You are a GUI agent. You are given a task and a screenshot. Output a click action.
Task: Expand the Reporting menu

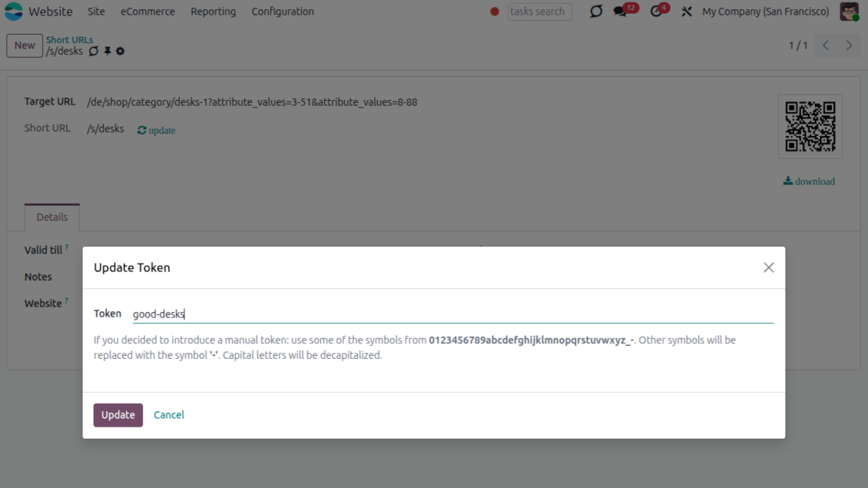click(213, 12)
